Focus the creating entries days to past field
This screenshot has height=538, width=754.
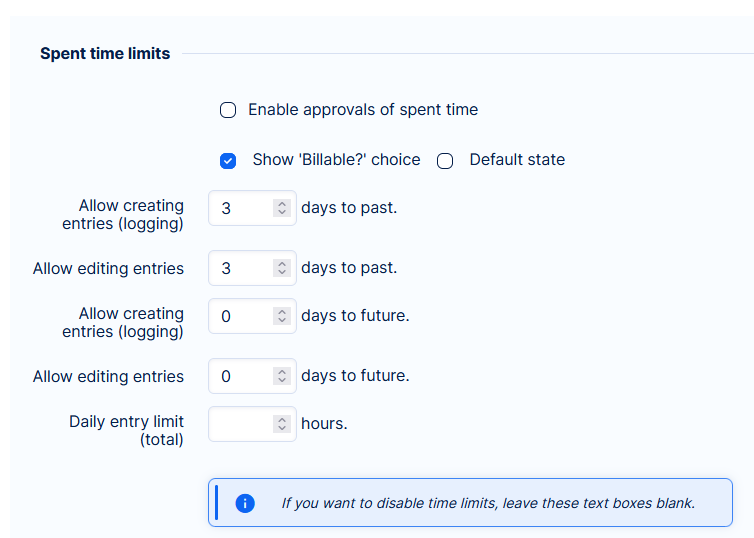pos(242,208)
